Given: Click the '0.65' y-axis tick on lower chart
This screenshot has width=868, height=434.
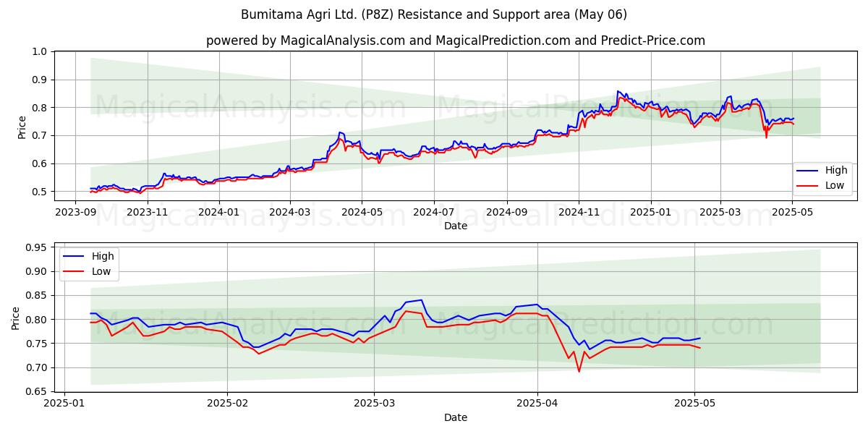Looking at the screenshot, I should (x=38, y=391).
